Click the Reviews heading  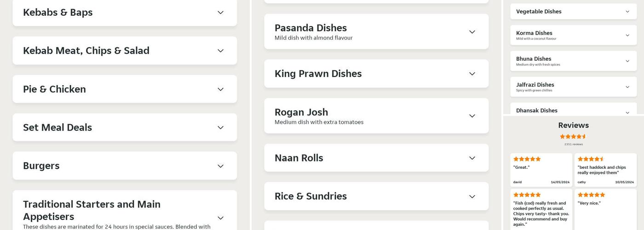[573, 125]
